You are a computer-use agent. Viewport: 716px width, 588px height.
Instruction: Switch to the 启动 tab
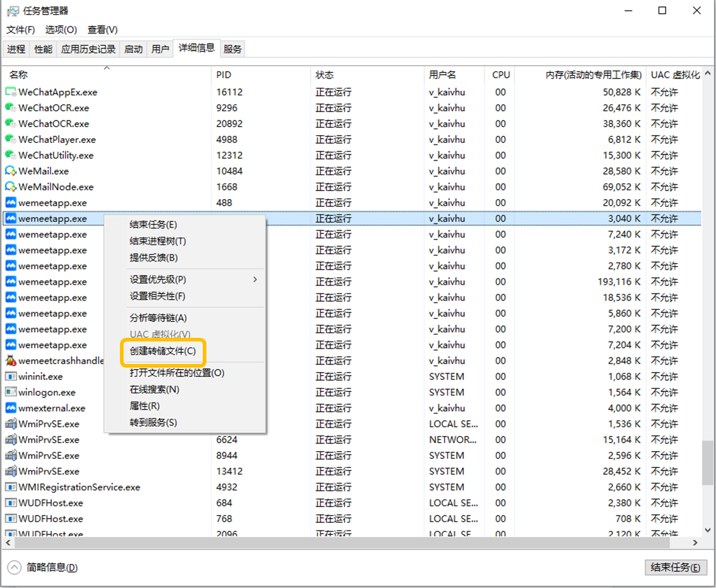[x=133, y=49]
